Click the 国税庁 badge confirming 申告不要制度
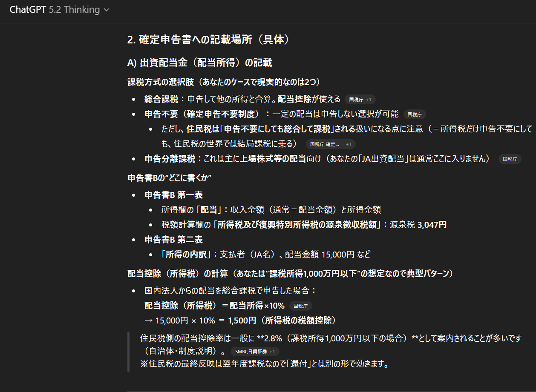536x392 pixels. (415, 114)
